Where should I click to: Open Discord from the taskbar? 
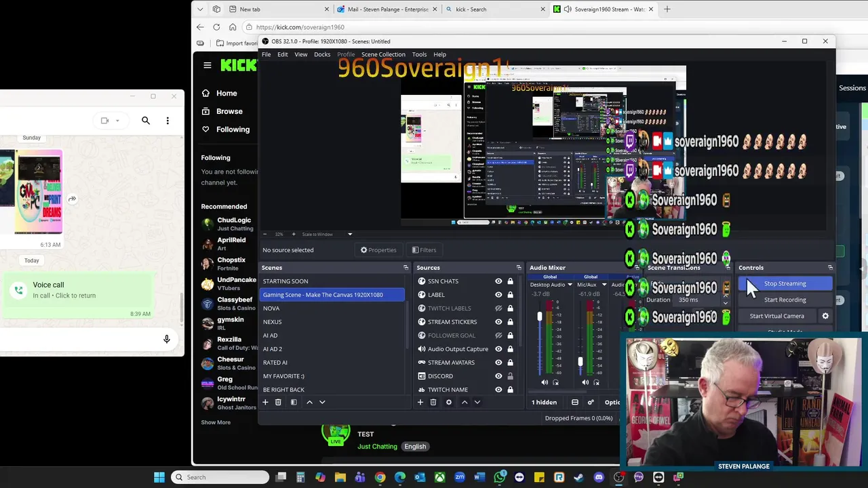tap(599, 477)
